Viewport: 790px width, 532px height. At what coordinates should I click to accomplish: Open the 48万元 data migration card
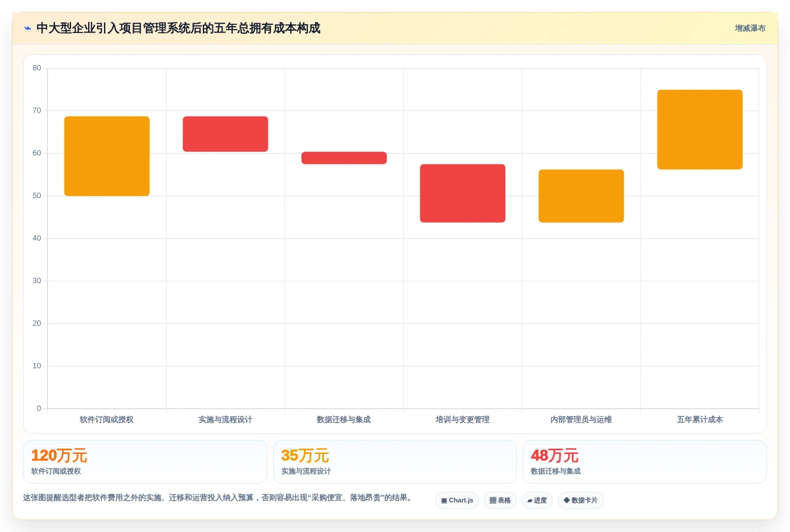(645, 462)
